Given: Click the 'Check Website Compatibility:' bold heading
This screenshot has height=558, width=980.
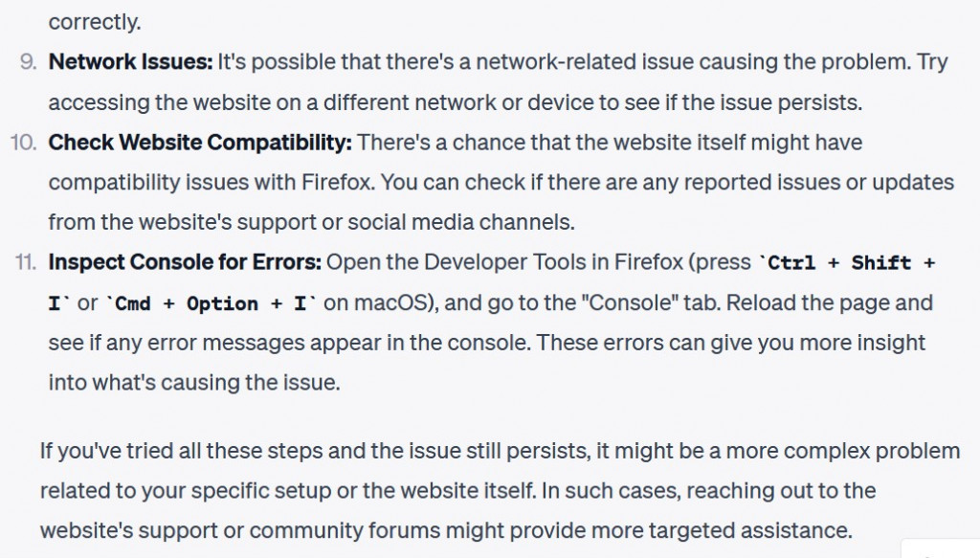Looking at the screenshot, I should (x=200, y=143).
